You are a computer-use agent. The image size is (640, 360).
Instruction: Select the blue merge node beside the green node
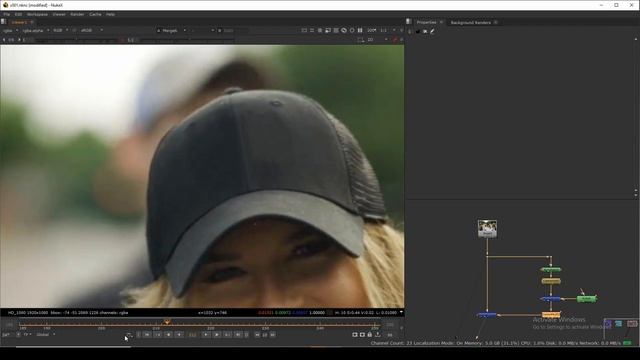pyautogui.click(x=551, y=299)
